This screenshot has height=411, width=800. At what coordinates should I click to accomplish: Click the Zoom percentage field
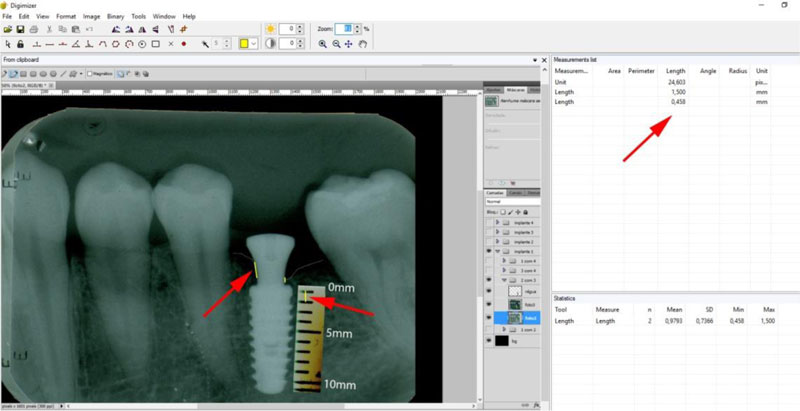(344, 29)
